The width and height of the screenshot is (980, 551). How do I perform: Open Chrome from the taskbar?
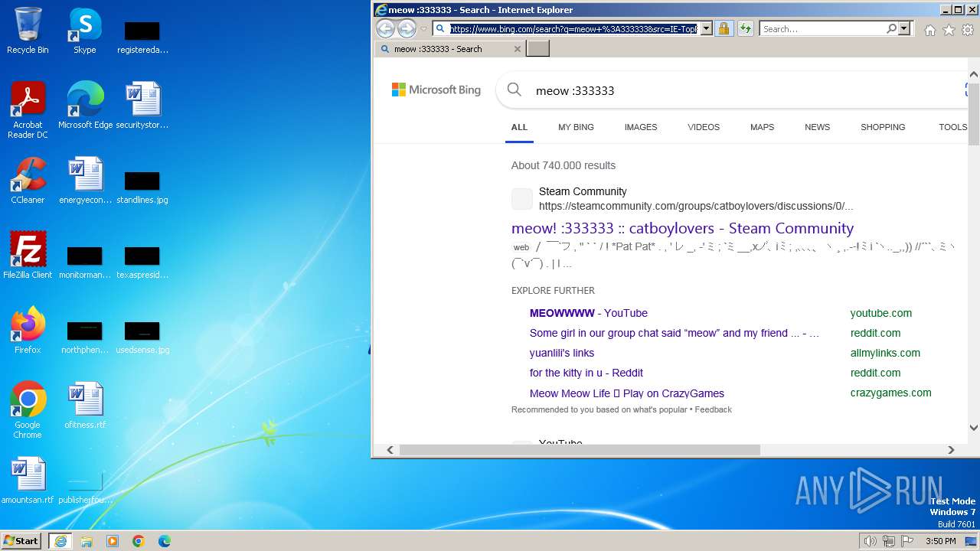139,540
